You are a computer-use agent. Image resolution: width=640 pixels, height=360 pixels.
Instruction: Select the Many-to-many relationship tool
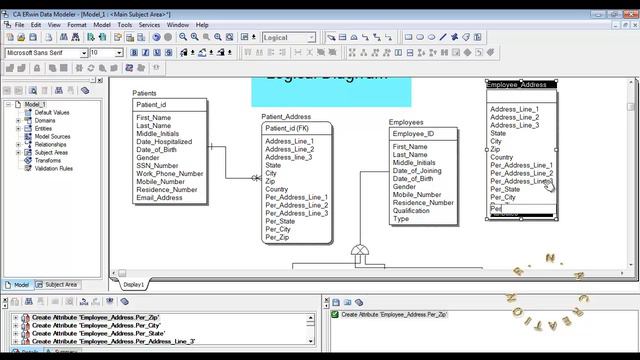(x=377, y=38)
